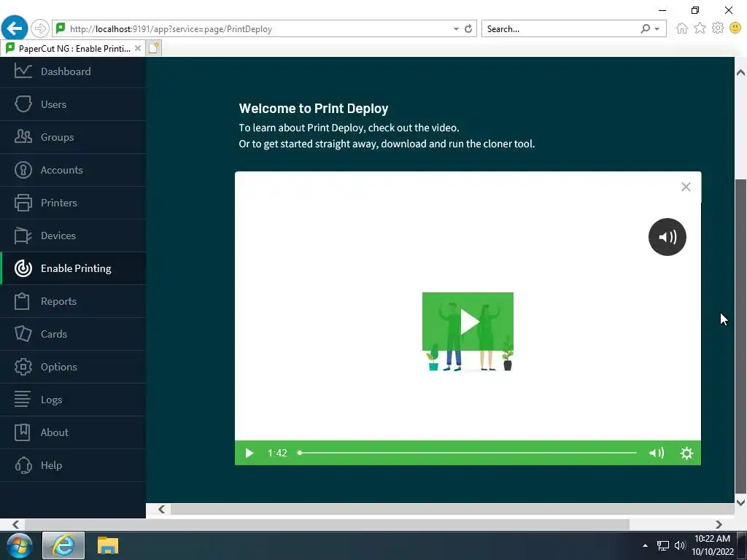The height and width of the screenshot is (560, 747).
Task: Open the browser Home icon
Action: click(682, 28)
